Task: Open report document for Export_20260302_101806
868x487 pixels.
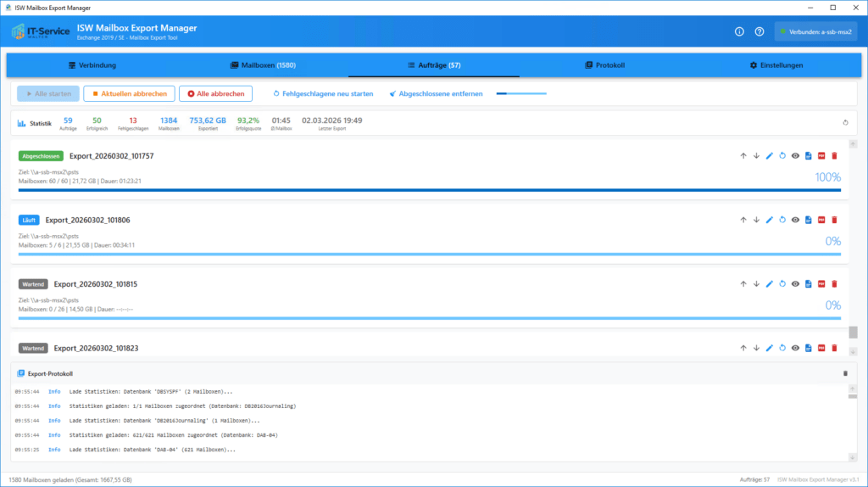Action: pos(808,220)
